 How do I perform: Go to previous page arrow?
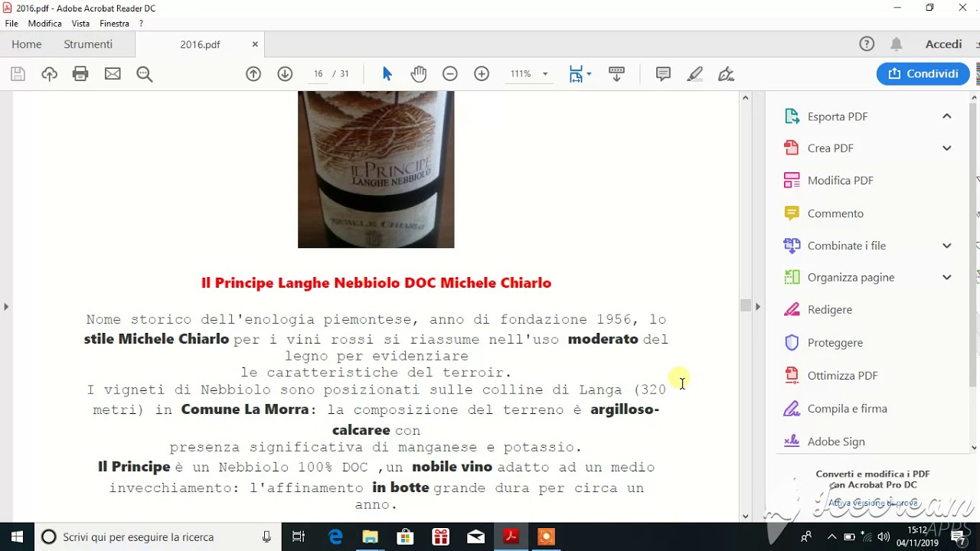253,74
